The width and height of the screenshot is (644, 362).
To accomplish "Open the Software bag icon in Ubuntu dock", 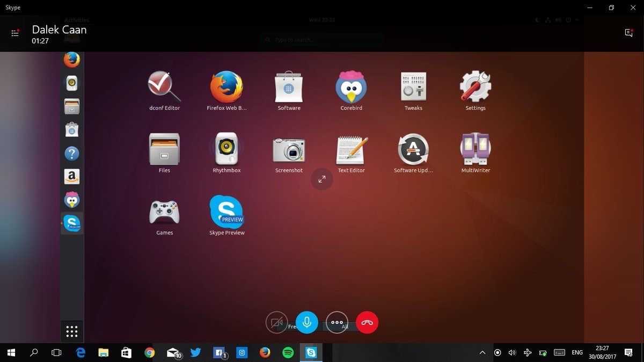I will pyautogui.click(x=72, y=130).
